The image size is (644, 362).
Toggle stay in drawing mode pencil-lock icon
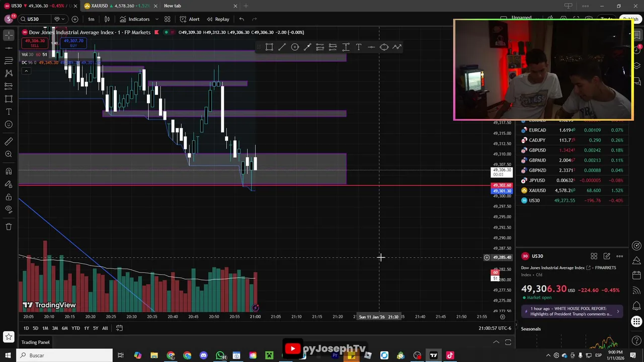click(9, 184)
